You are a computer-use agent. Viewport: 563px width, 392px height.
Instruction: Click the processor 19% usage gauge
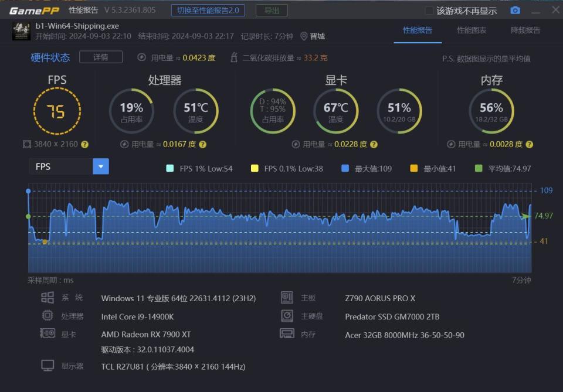click(x=132, y=111)
